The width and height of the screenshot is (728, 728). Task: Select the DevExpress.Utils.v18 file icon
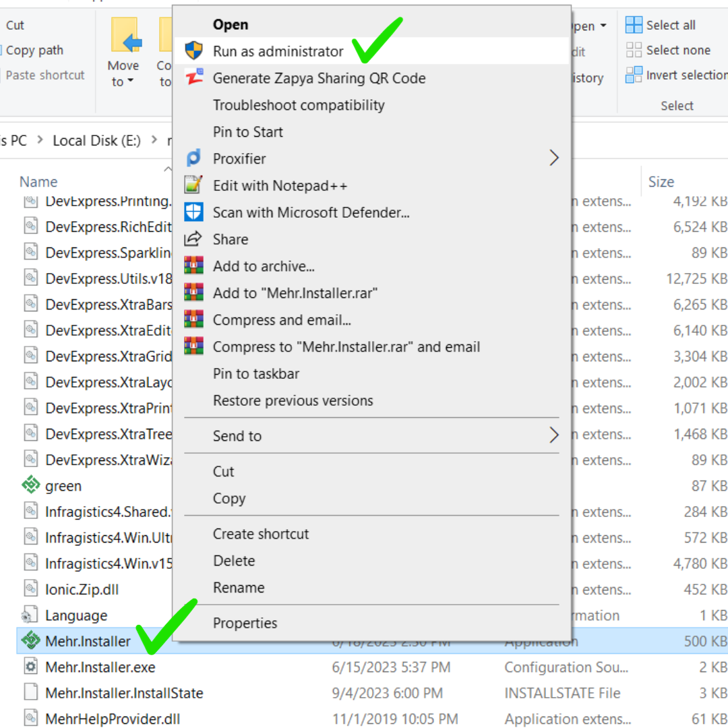click(30, 278)
